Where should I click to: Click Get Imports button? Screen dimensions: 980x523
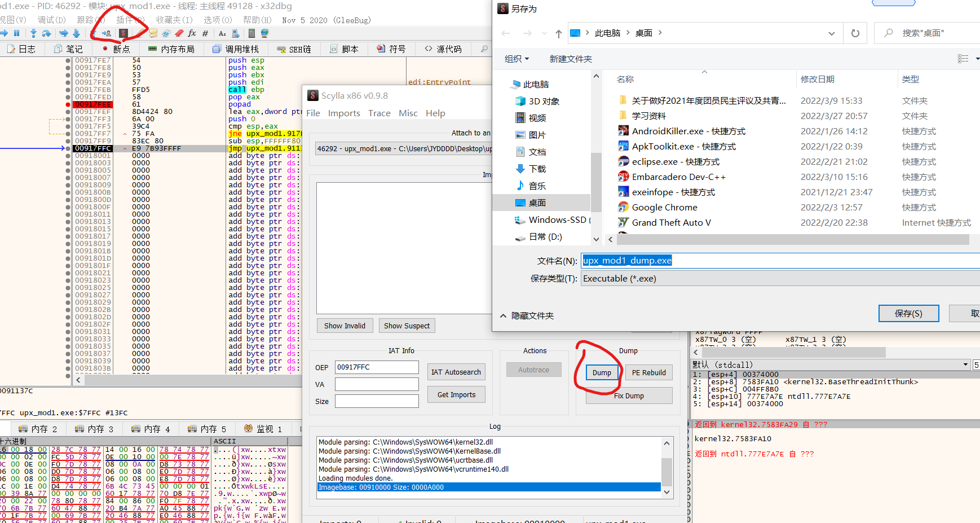click(456, 395)
